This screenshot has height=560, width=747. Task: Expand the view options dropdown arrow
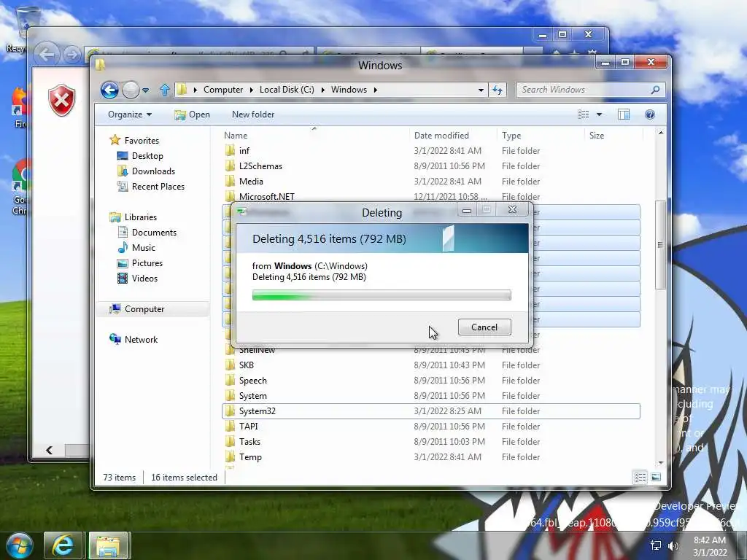pyautogui.click(x=599, y=114)
